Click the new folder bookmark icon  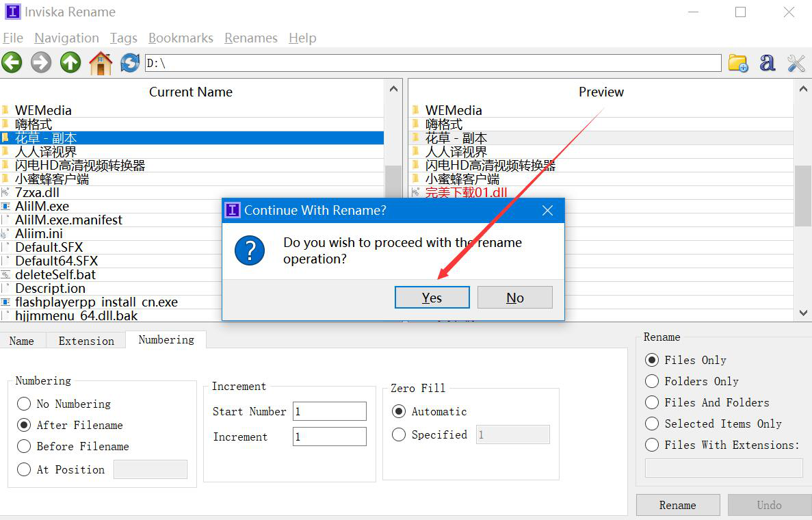click(x=737, y=63)
